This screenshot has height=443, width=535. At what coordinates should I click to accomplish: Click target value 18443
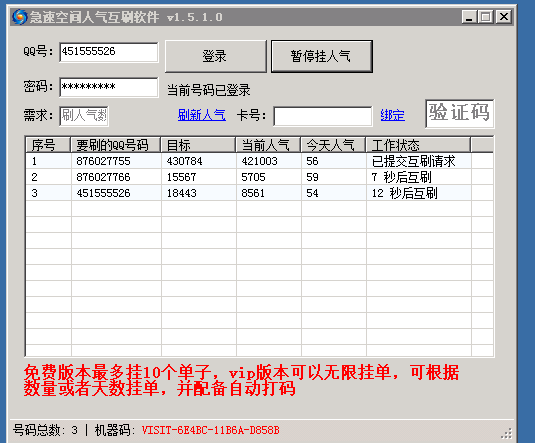point(182,193)
